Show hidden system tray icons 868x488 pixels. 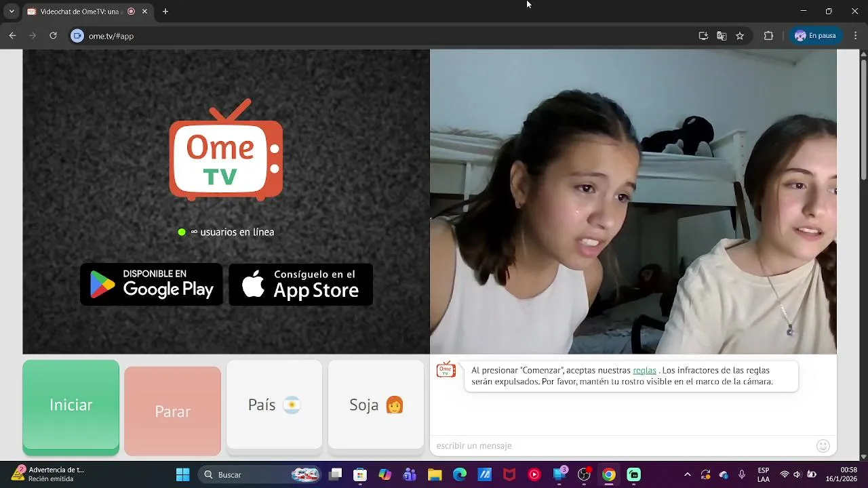coord(688,474)
